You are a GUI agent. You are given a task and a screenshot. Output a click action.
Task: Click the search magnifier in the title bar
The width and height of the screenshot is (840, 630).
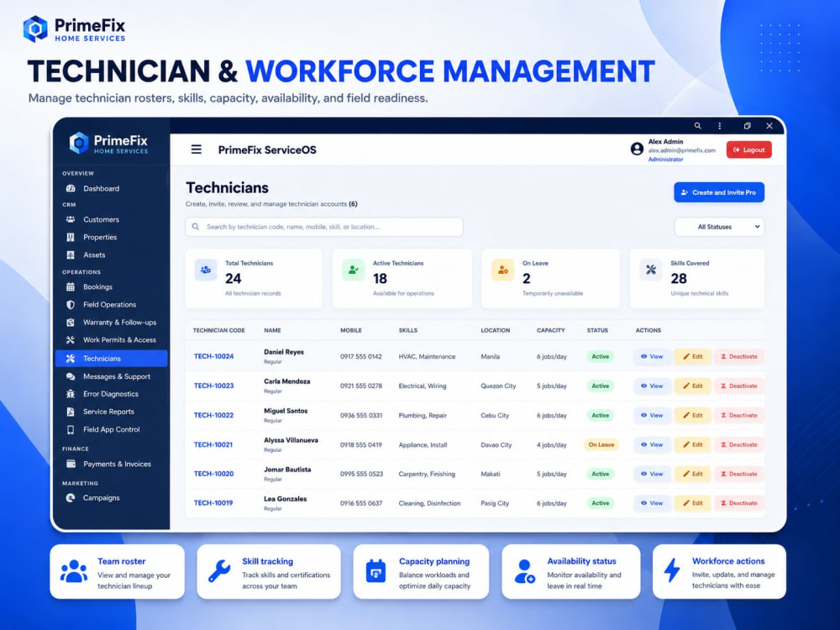click(x=697, y=126)
